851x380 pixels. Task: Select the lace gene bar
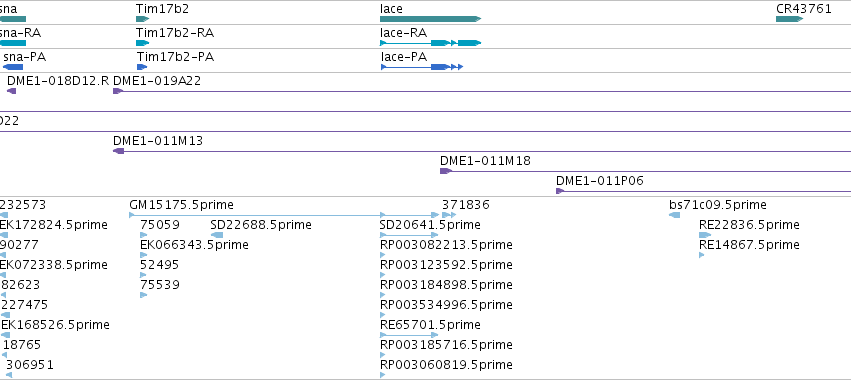(430, 19)
